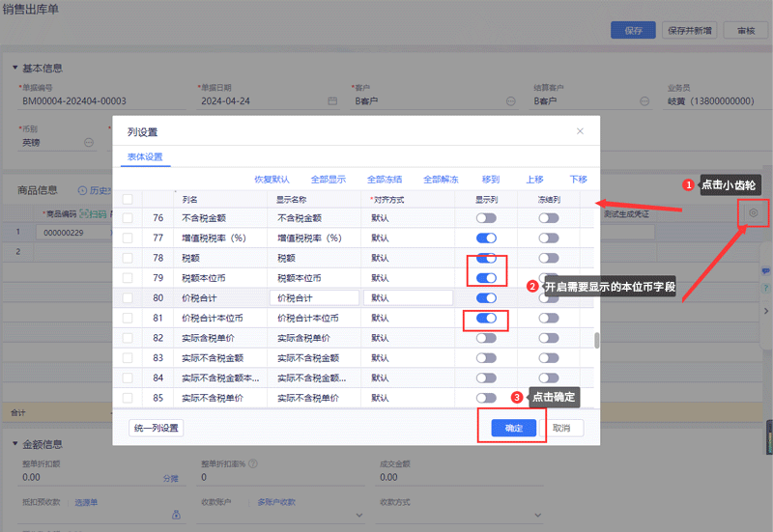Click 全部解冻 option
Viewport: 773px width, 532px height.
[x=441, y=180]
